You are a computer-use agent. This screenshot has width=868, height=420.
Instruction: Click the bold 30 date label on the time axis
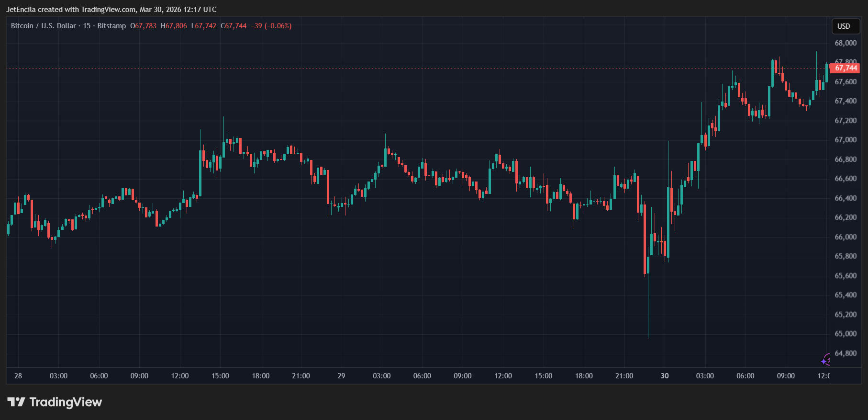665,376
